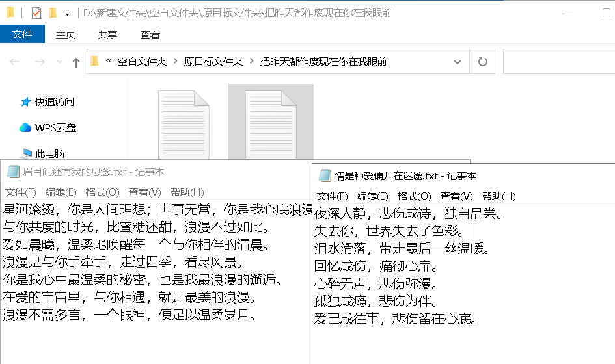Click the line 回忆成伤，痛彻心扉
This screenshot has width=615, height=364.
point(376,266)
